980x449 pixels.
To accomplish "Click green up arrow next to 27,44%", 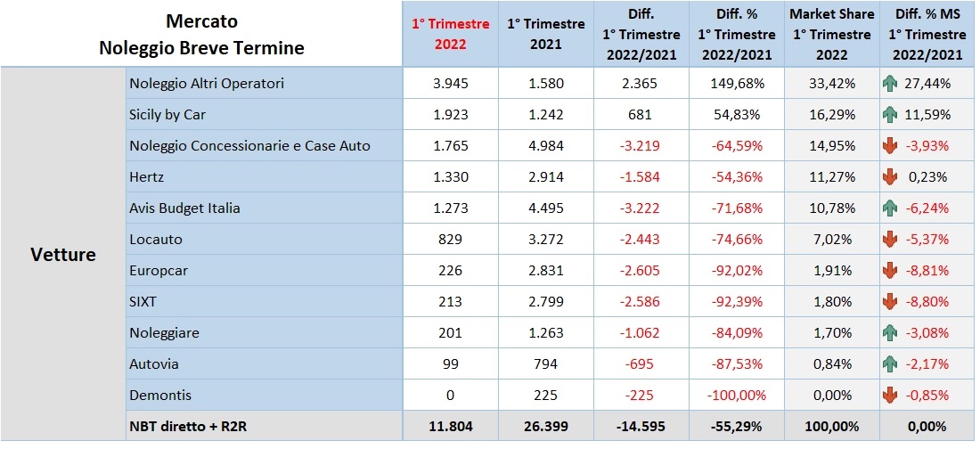I will click(x=891, y=84).
